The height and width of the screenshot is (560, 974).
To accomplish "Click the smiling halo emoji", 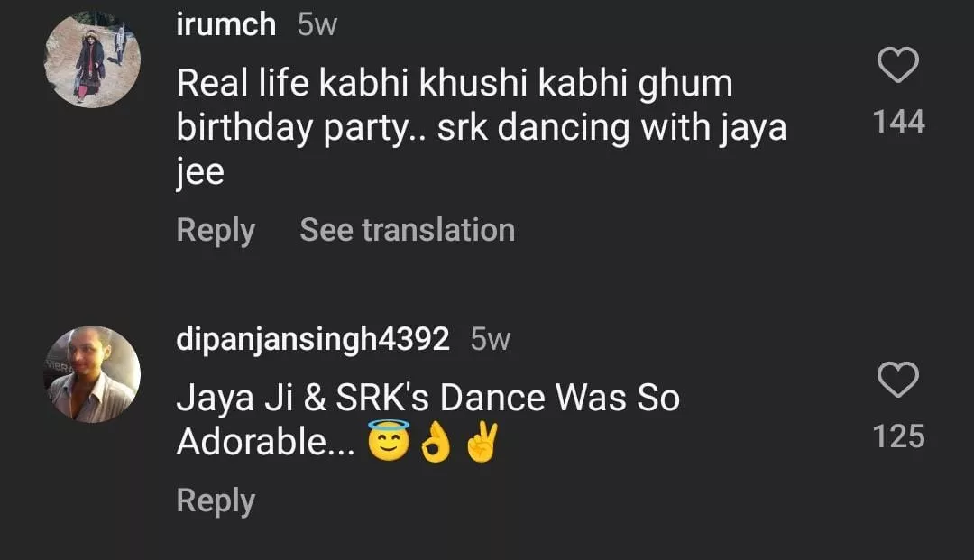I will (x=389, y=442).
